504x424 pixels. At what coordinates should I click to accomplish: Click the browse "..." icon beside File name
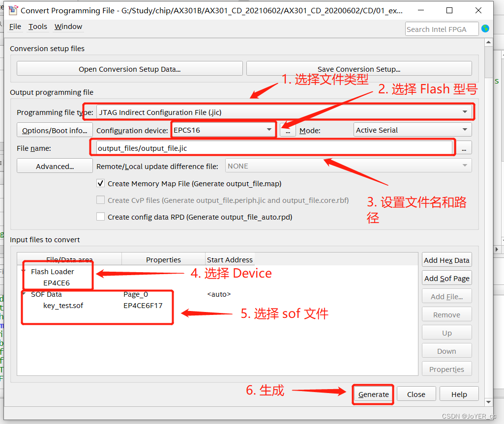(x=464, y=147)
